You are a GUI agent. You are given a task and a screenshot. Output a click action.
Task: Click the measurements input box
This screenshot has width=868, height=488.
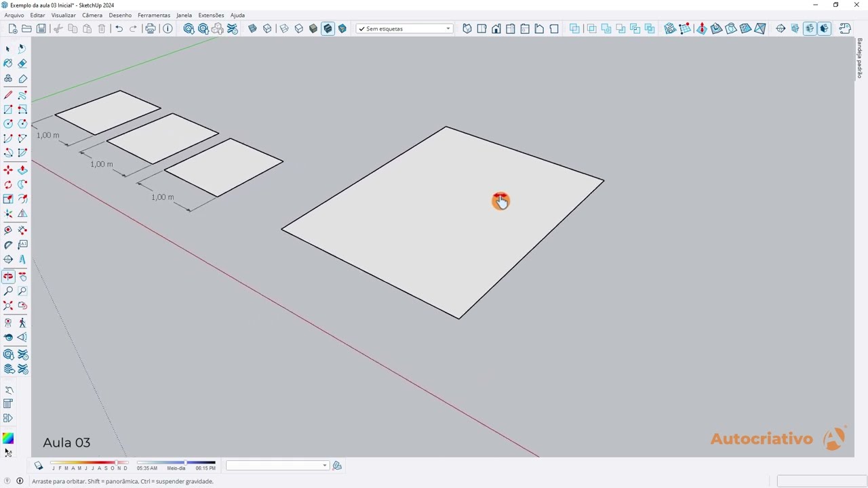click(x=821, y=481)
